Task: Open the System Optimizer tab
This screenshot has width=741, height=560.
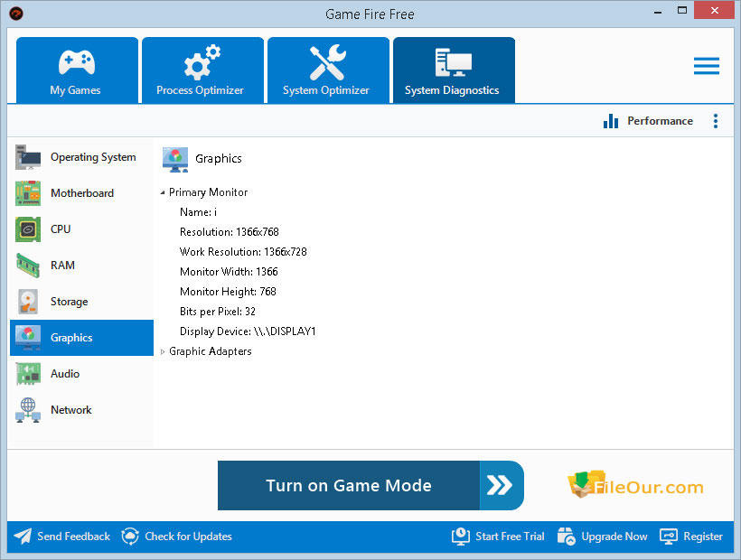Action: (x=328, y=70)
